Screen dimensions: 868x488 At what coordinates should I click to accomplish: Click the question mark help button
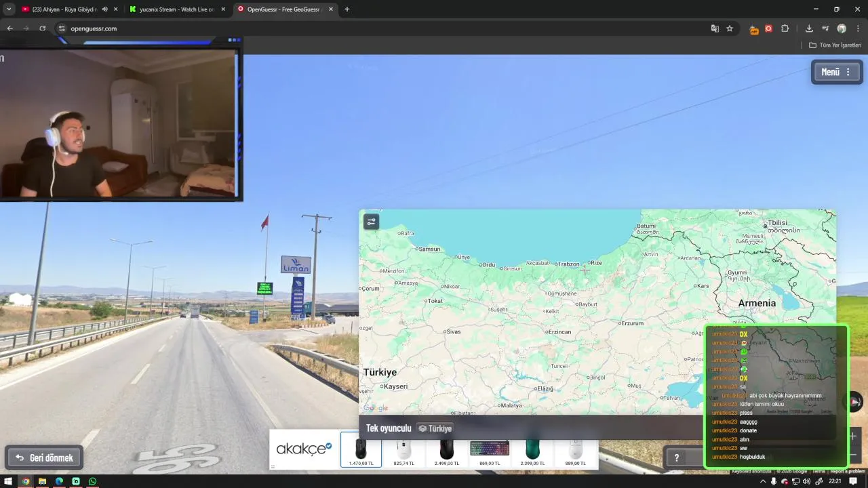676,457
